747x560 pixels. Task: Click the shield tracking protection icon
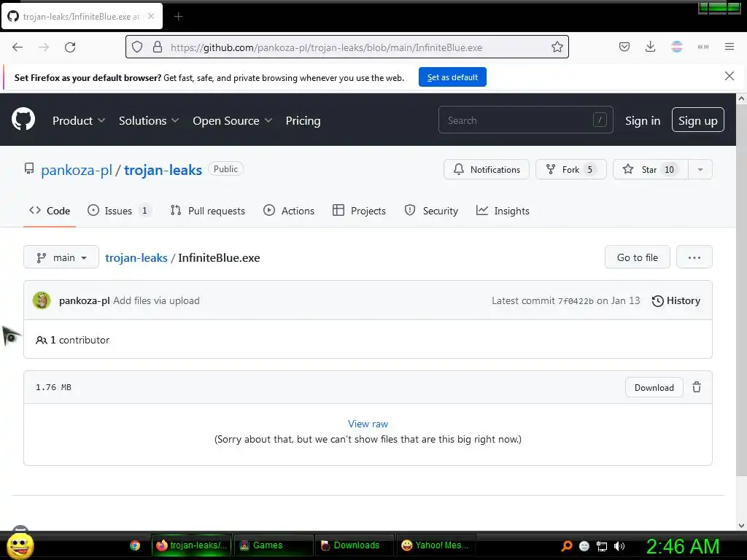coord(137,47)
